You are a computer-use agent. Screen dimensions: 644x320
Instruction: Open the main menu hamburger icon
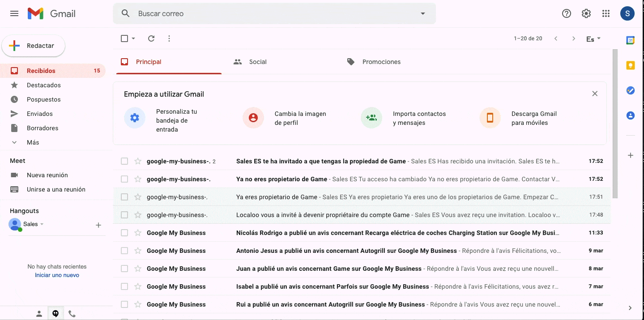point(14,13)
